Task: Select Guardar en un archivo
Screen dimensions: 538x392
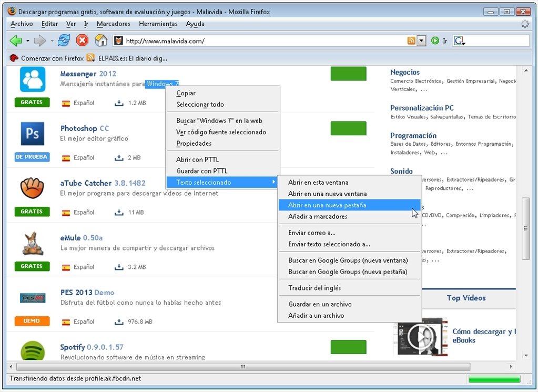Action: tap(349, 304)
